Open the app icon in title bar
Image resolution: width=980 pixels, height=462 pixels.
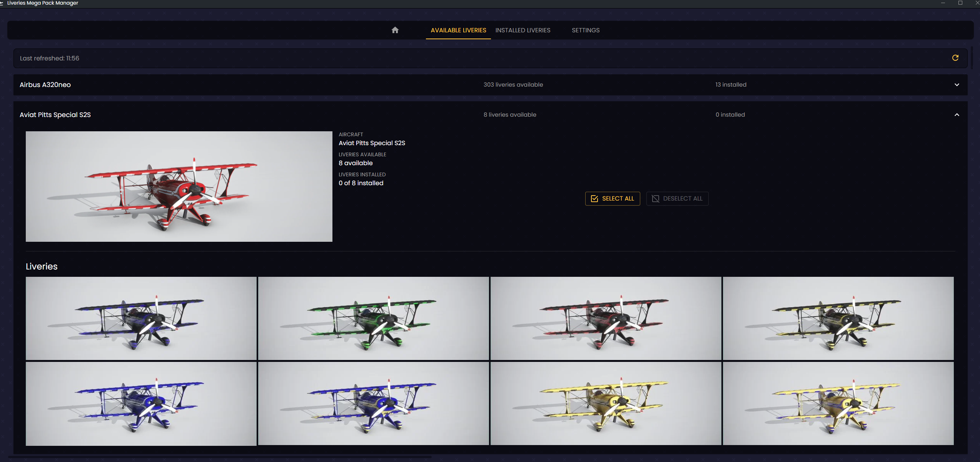click(x=2, y=3)
